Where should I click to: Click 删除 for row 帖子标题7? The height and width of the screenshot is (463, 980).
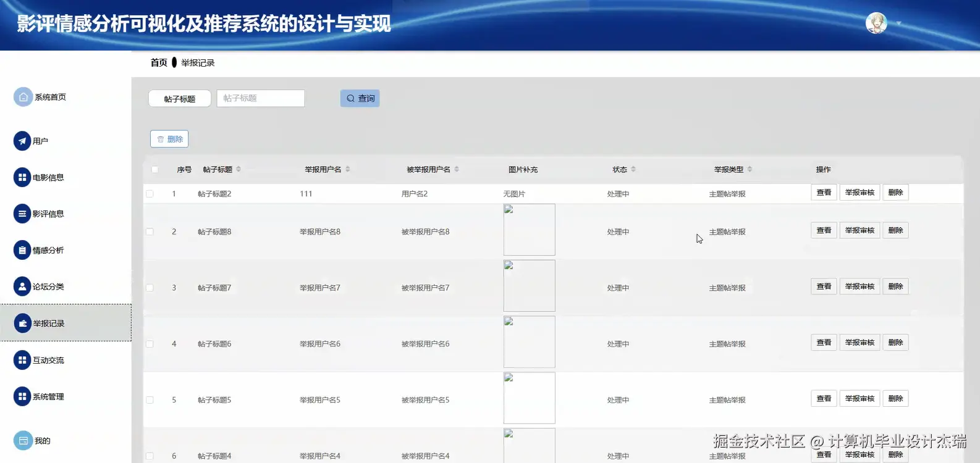[x=895, y=286]
